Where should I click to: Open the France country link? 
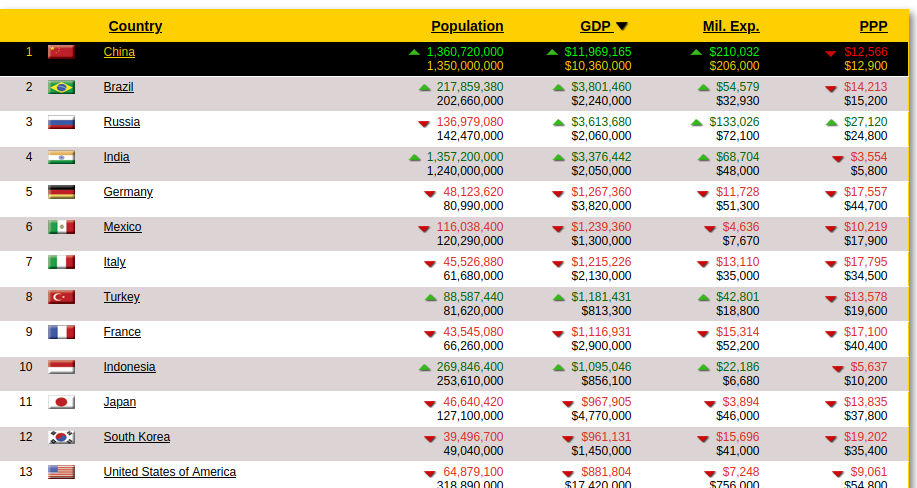tap(122, 332)
